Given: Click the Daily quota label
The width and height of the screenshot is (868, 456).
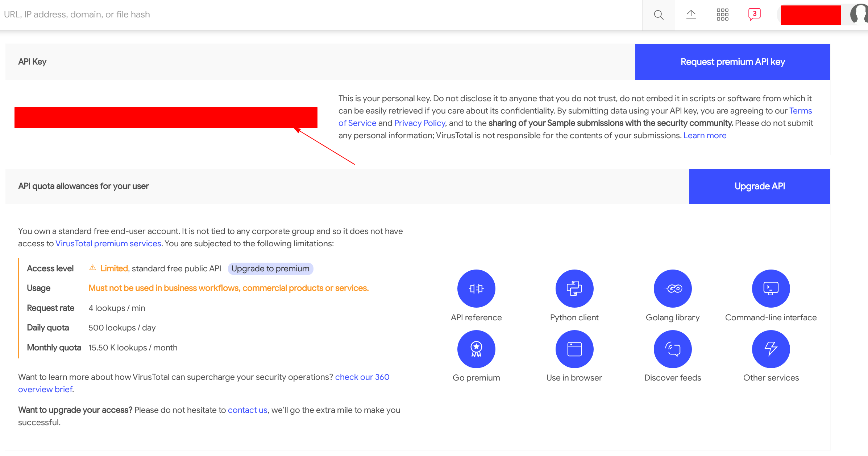Looking at the screenshot, I should 48,328.
